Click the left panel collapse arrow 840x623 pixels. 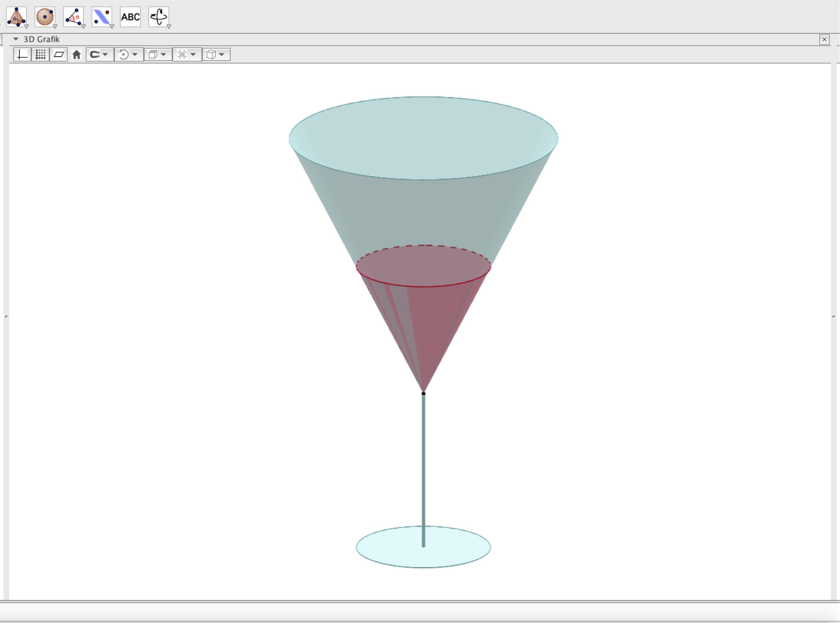pos(6,317)
